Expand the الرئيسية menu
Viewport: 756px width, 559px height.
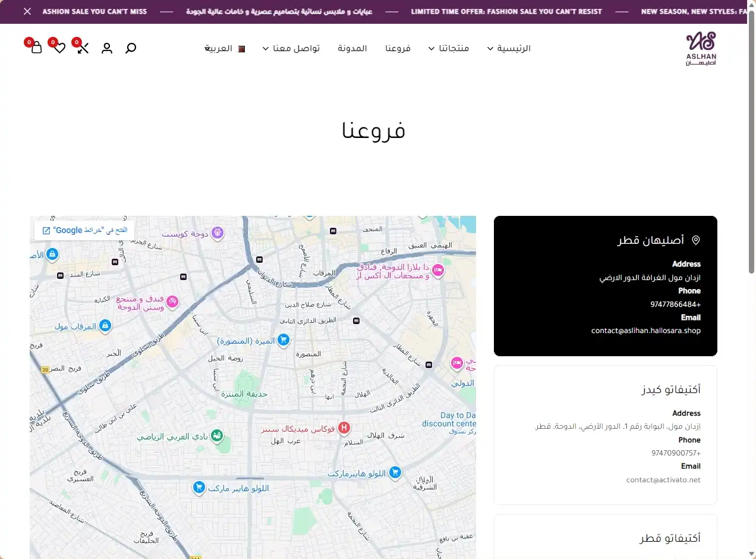[509, 48]
